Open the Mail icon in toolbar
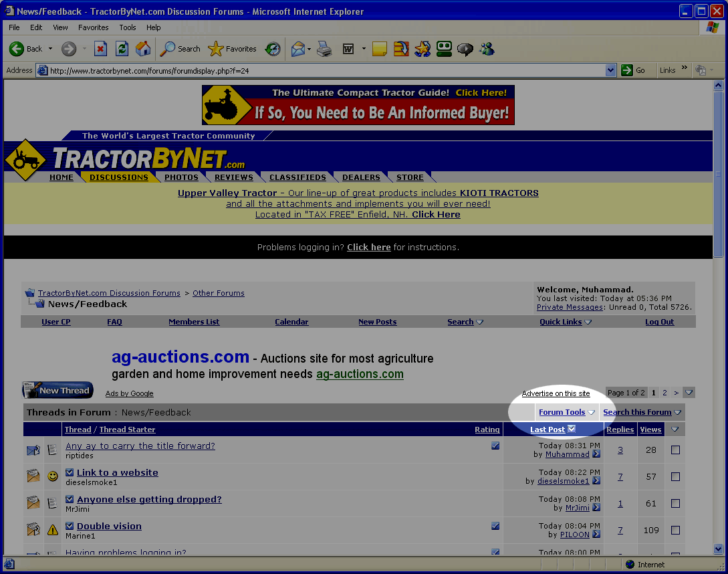 point(298,49)
